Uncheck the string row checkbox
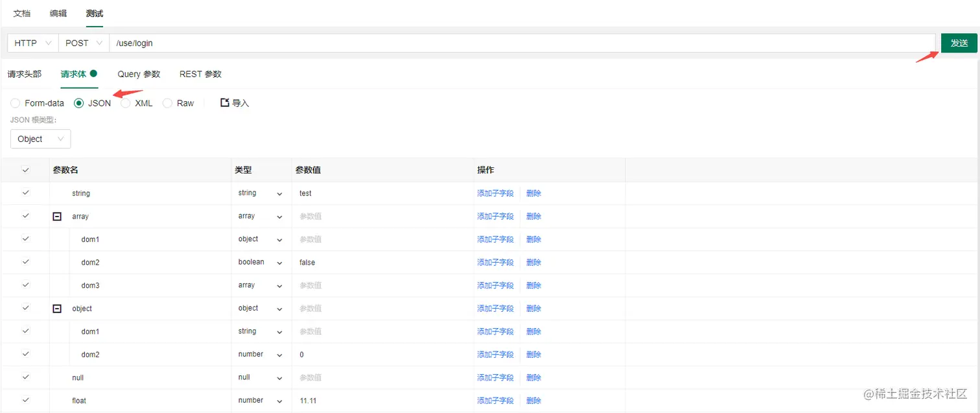 [x=26, y=193]
